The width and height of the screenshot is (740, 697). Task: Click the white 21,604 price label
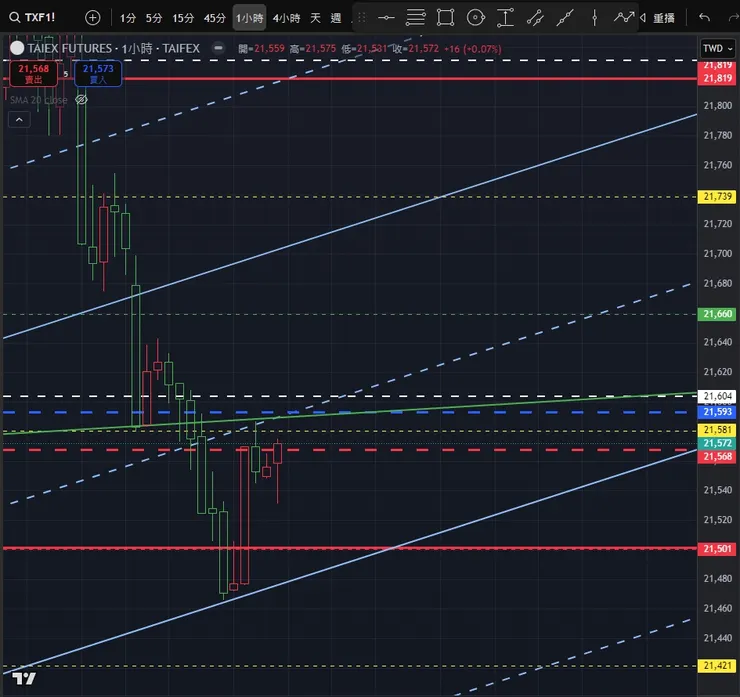point(716,396)
